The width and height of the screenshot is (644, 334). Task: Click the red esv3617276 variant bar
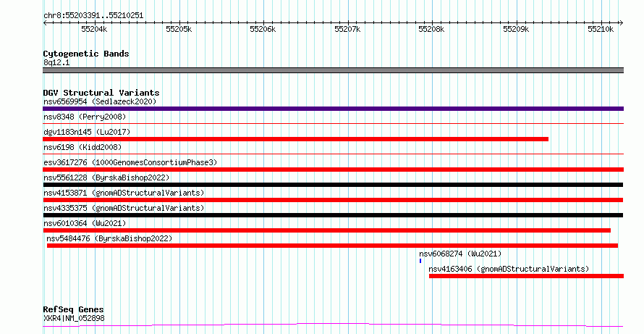click(333, 170)
